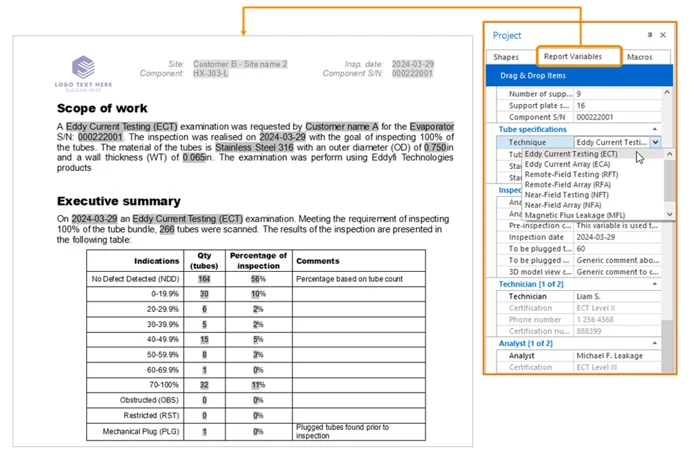Click No Defect Detected quantity 164
689x454 pixels.
coord(204,279)
